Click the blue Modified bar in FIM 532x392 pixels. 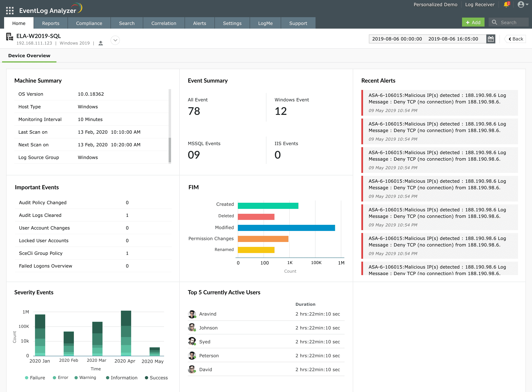click(286, 228)
